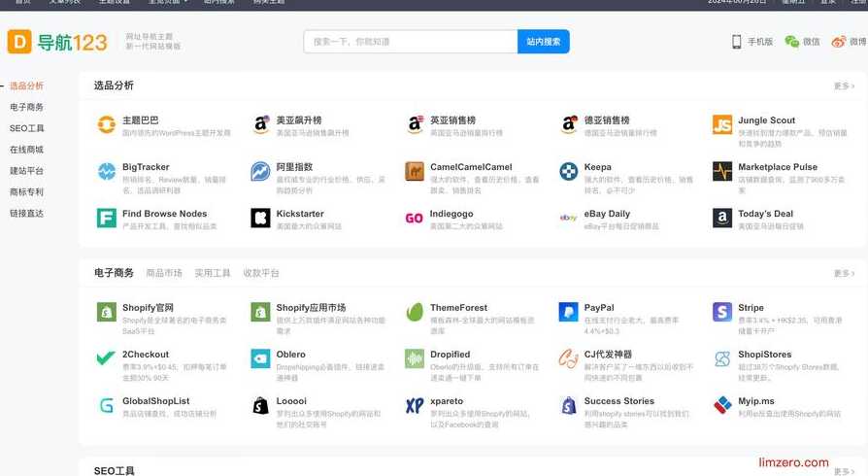The image size is (868, 476).
Task: Open the 英亚销售榜 Amazon icon
Action: [414, 124]
